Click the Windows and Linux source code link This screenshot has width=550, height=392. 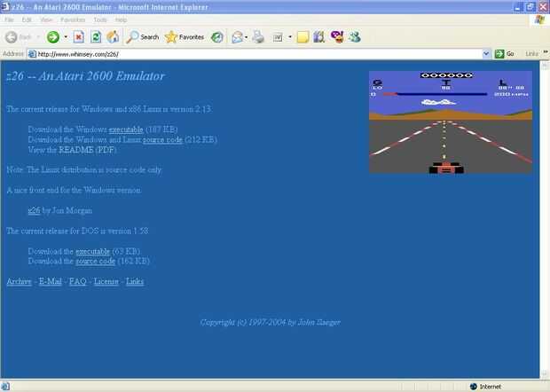coord(162,139)
